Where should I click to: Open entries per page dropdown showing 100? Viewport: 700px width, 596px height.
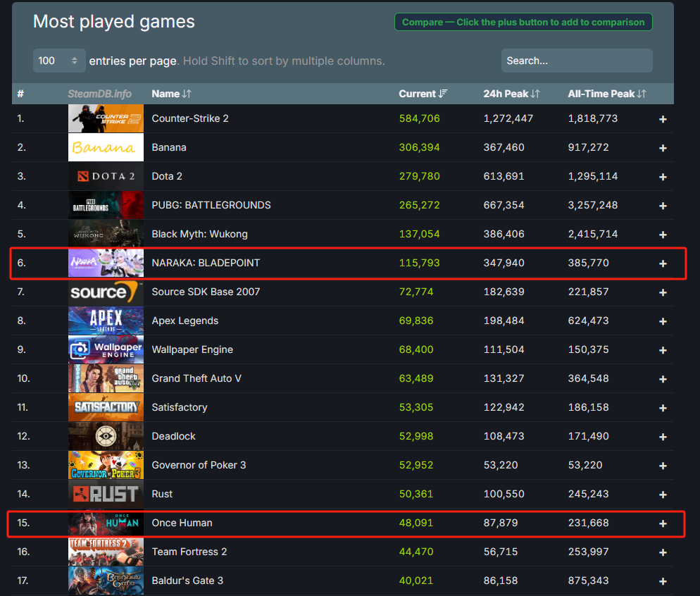click(59, 61)
